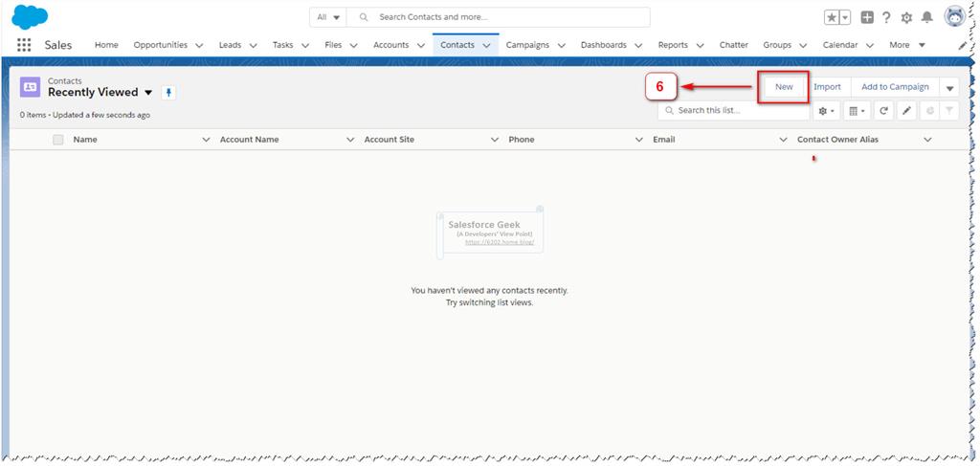
Task: Click the Contacts object icon
Action: pos(30,87)
